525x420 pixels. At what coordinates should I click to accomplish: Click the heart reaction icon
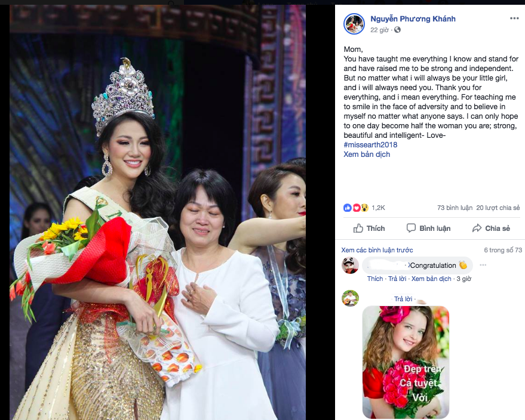pos(356,208)
